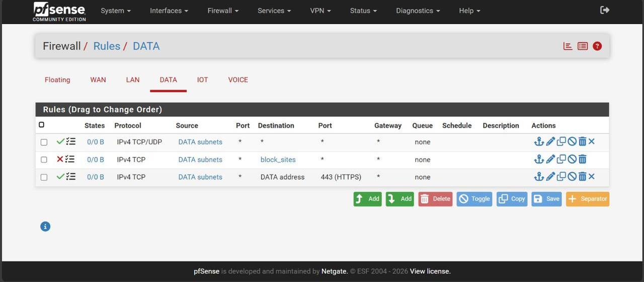644x282 pixels.
Task: Click the logout icon in top navigation
Action: pos(605,10)
